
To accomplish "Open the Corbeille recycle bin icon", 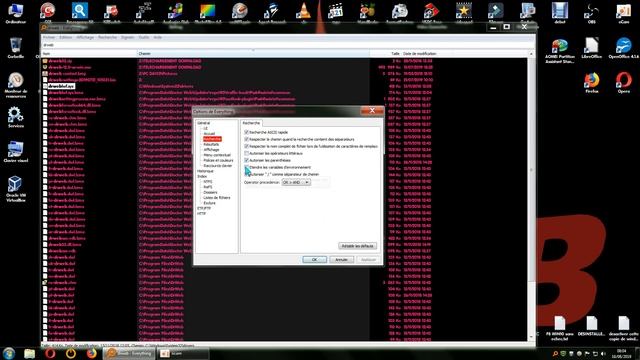I will [x=16, y=48].
